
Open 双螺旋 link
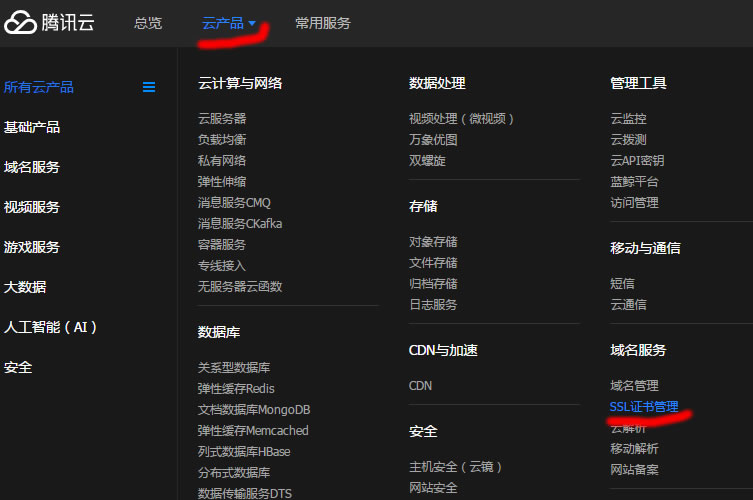tap(427, 160)
